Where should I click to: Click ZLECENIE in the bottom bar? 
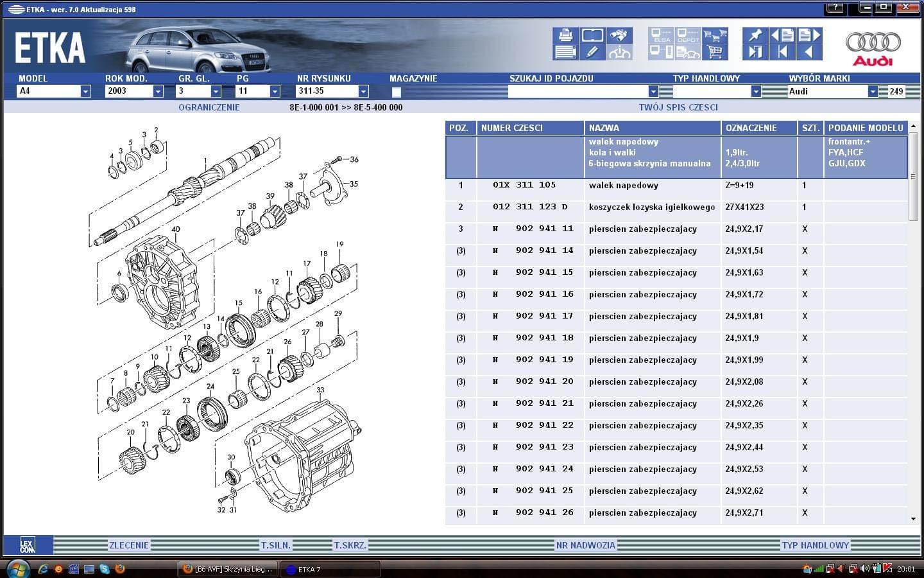pos(129,545)
